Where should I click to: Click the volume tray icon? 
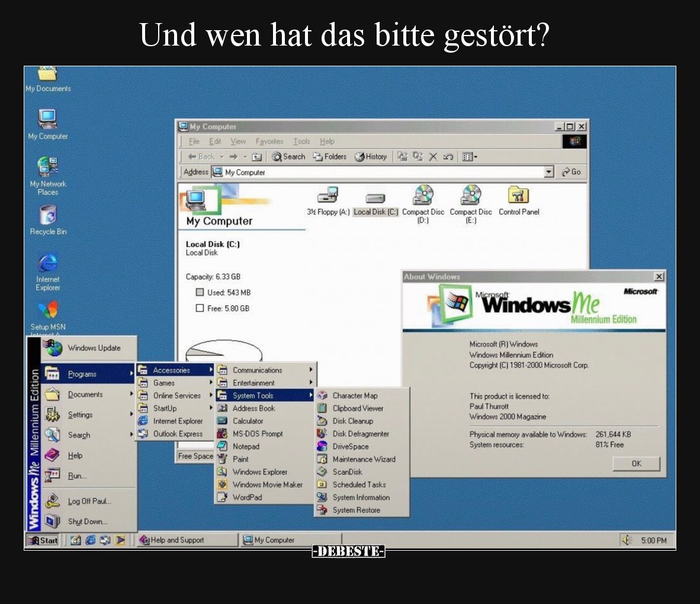point(627,541)
